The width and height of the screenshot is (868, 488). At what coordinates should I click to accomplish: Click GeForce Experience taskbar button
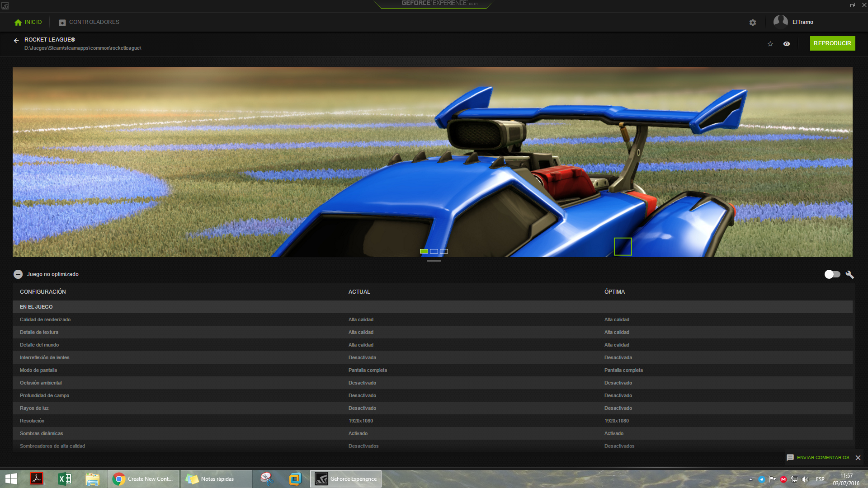[x=346, y=479]
